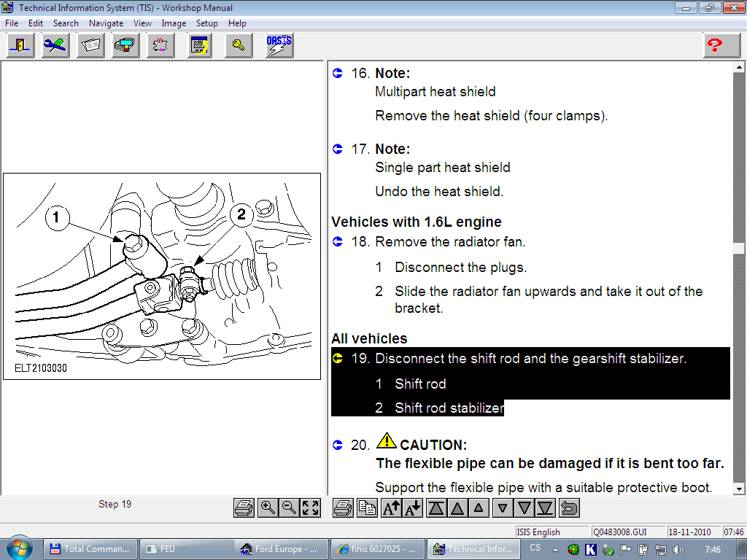Click text pane scrollbar down arrow
747x560 pixels.
(738, 488)
